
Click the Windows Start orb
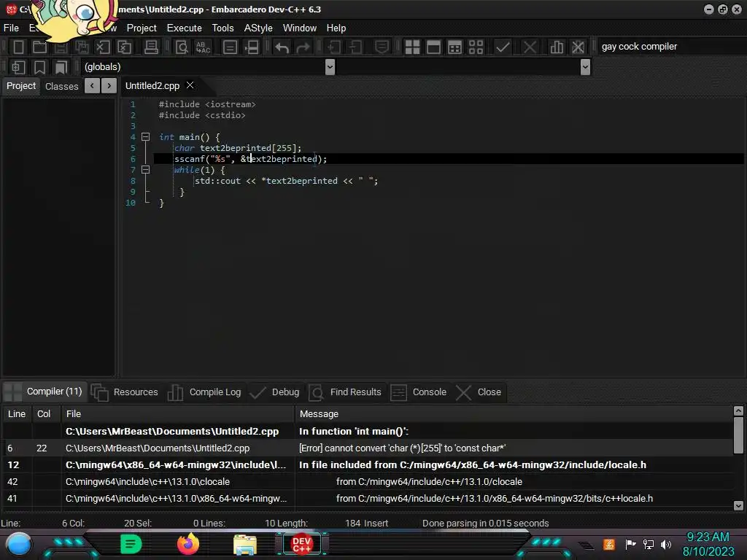click(19, 544)
